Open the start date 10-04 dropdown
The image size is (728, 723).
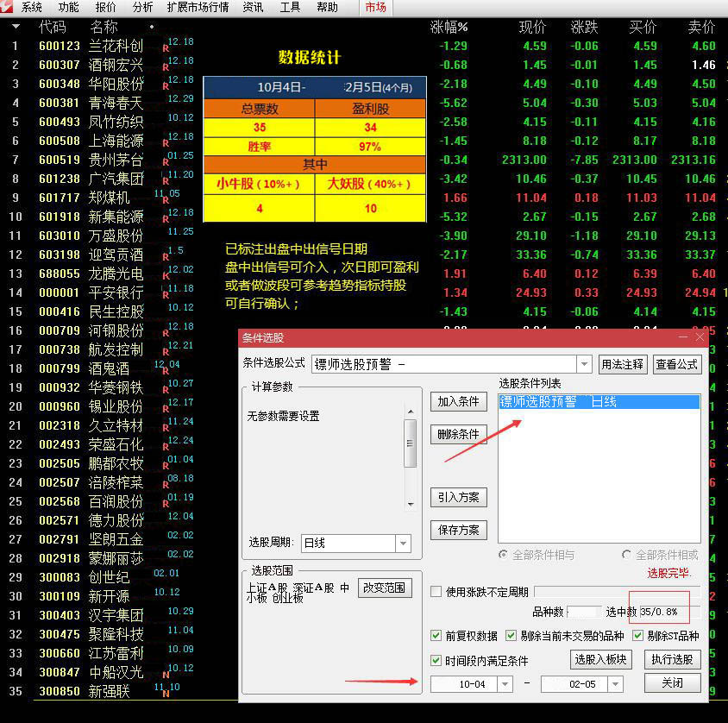[x=505, y=684]
